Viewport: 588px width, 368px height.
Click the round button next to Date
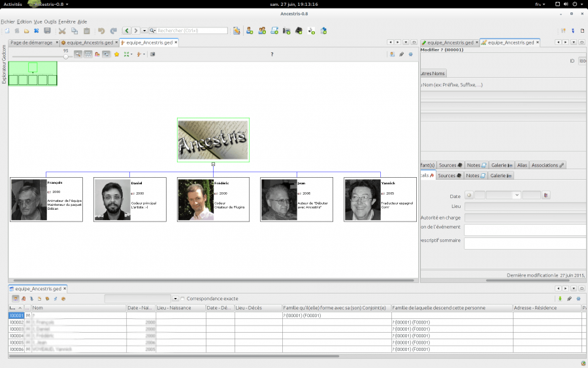tap(469, 195)
